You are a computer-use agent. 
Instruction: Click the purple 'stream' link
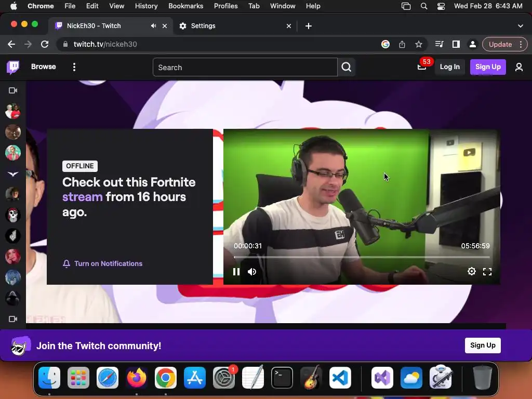tap(83, 197)
